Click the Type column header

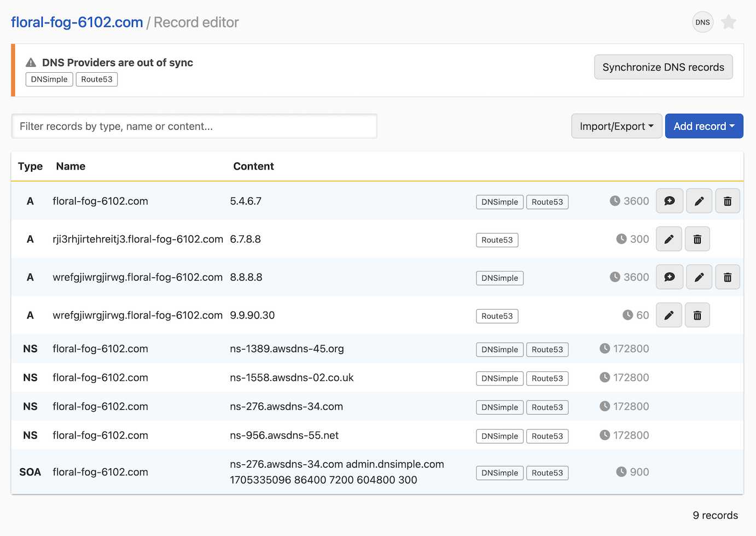[30, 166]
